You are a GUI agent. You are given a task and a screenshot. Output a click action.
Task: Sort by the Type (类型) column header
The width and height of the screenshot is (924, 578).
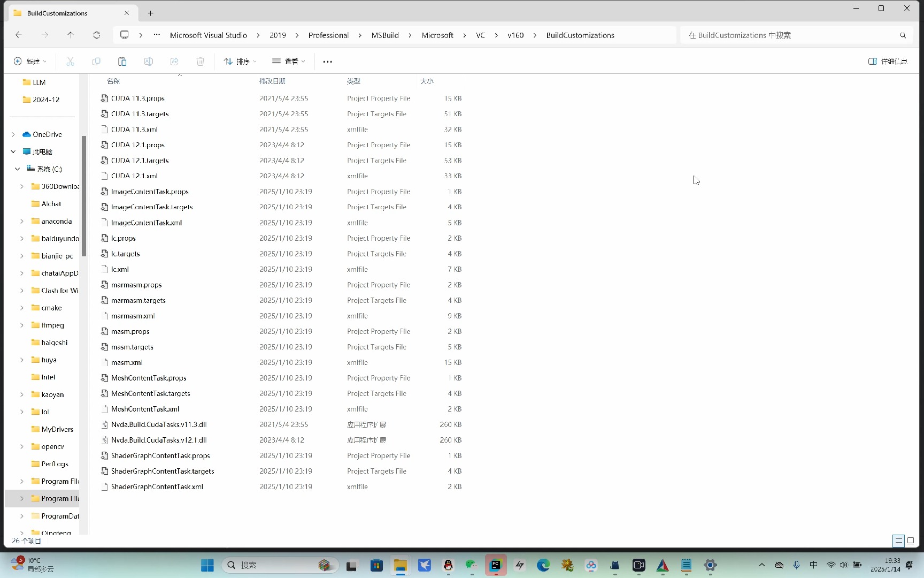(x=353, y=81)
